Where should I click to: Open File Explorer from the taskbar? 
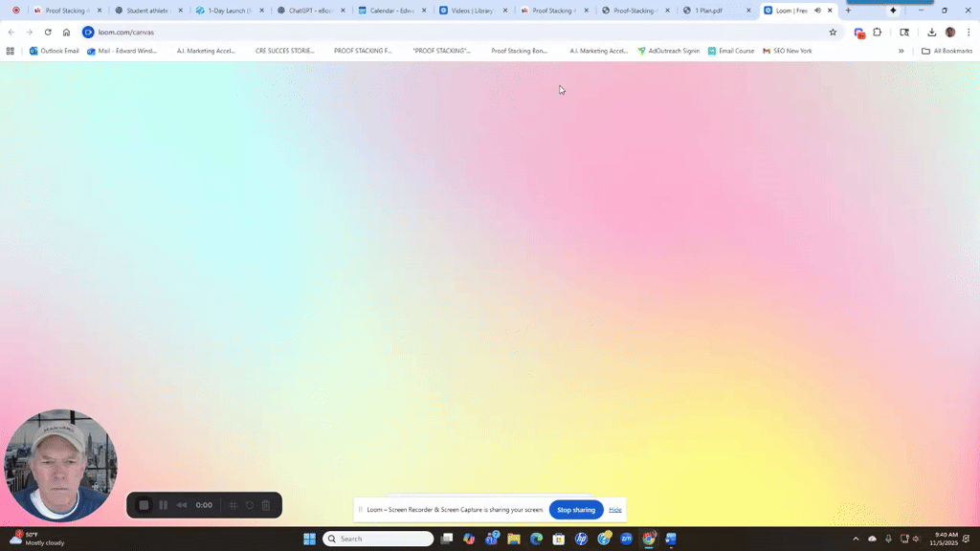514,539
